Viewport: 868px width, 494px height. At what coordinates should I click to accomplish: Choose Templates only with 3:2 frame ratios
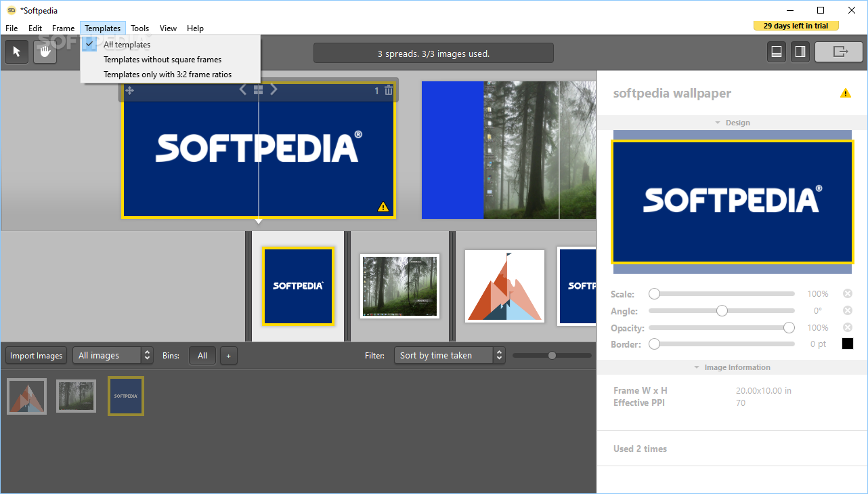pos(170,75)
